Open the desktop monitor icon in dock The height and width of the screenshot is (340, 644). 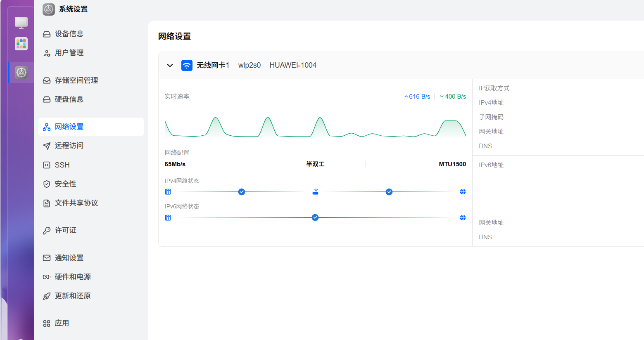(21, 23)
